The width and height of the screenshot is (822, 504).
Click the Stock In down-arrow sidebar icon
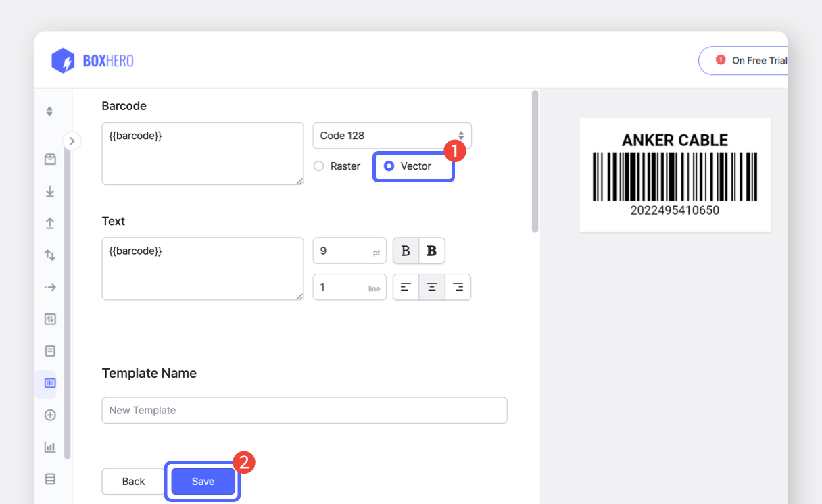[50, 191]
